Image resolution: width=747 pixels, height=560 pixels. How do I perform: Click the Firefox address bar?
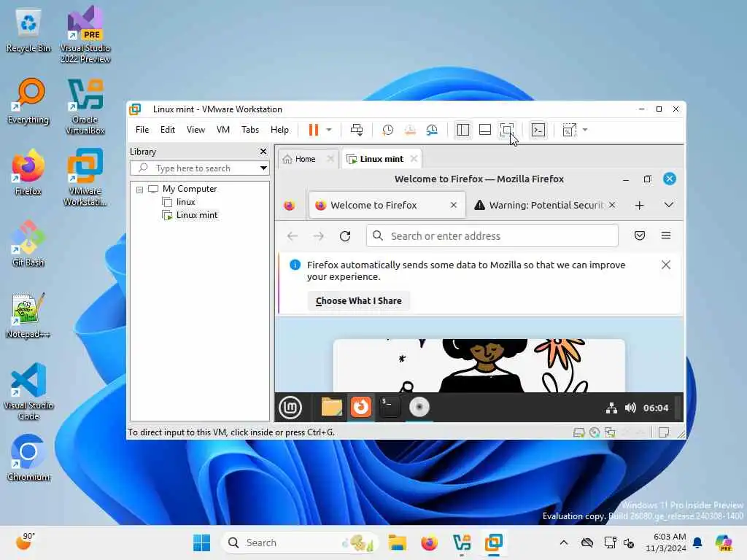pos(492,236)
